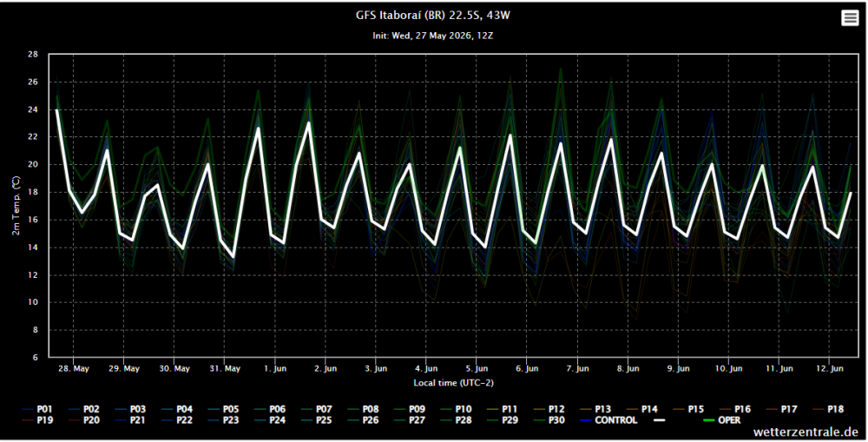Click the white mean line legend marker
The height and width of the screenshot is (442, 868).
pyautogui.click(x=660, y=420)
